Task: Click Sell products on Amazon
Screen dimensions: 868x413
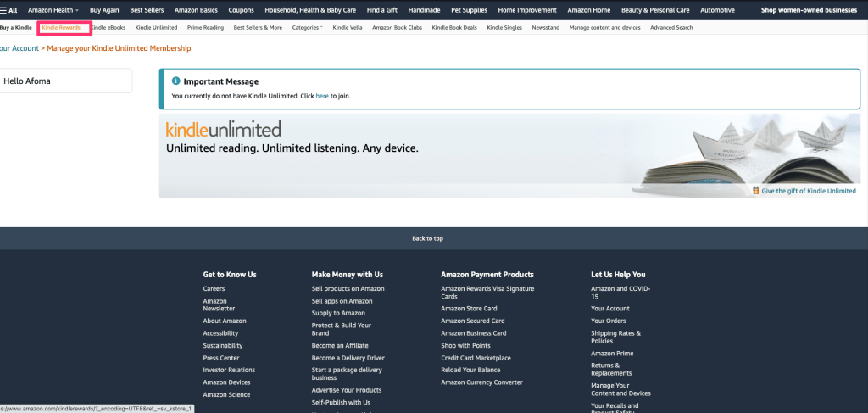Action: 348,289
